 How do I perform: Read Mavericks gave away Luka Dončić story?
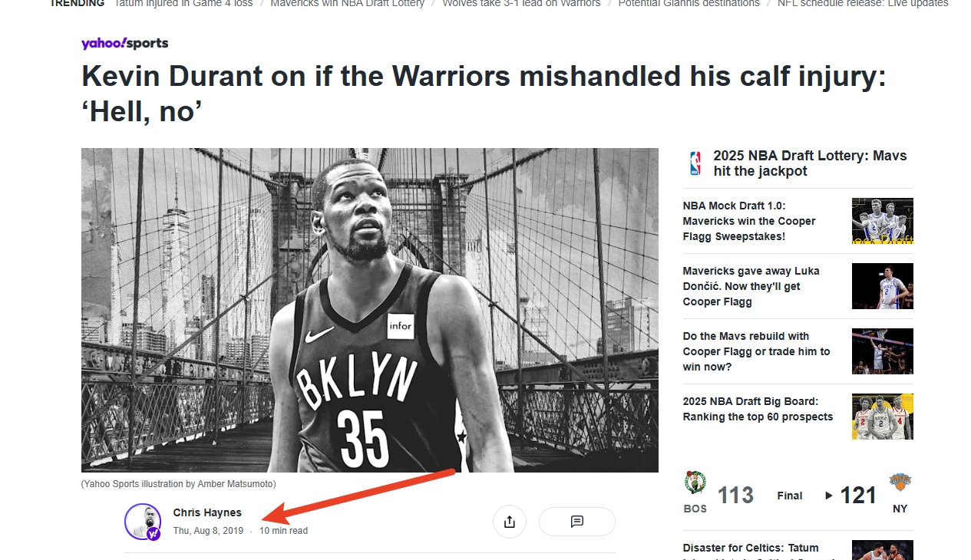(751, 286)
